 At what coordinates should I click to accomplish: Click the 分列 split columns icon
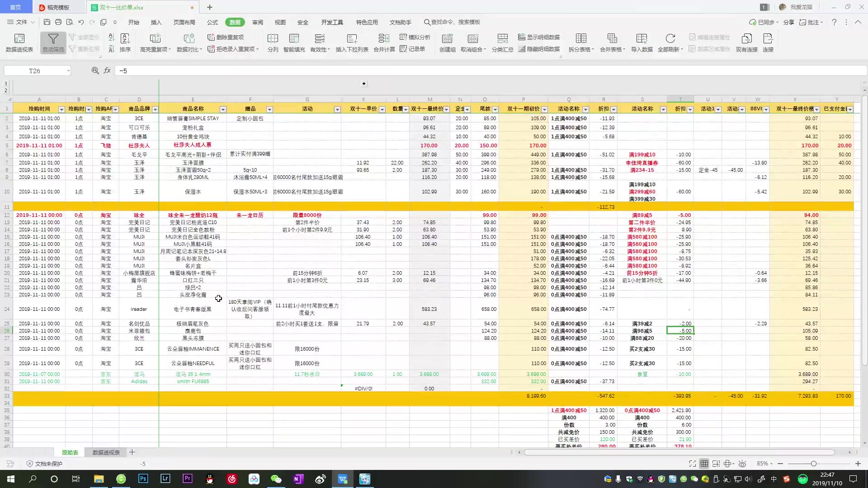[x=273, y=43]
